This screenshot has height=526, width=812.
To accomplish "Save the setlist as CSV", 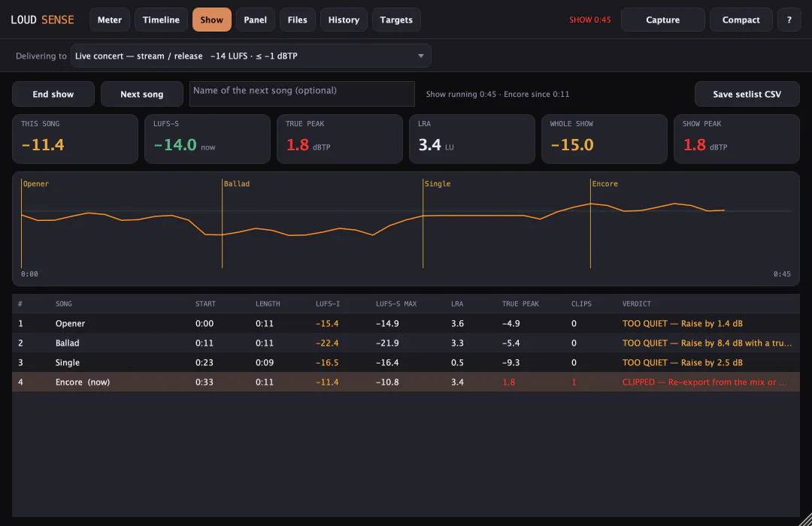I will (747, 94).
